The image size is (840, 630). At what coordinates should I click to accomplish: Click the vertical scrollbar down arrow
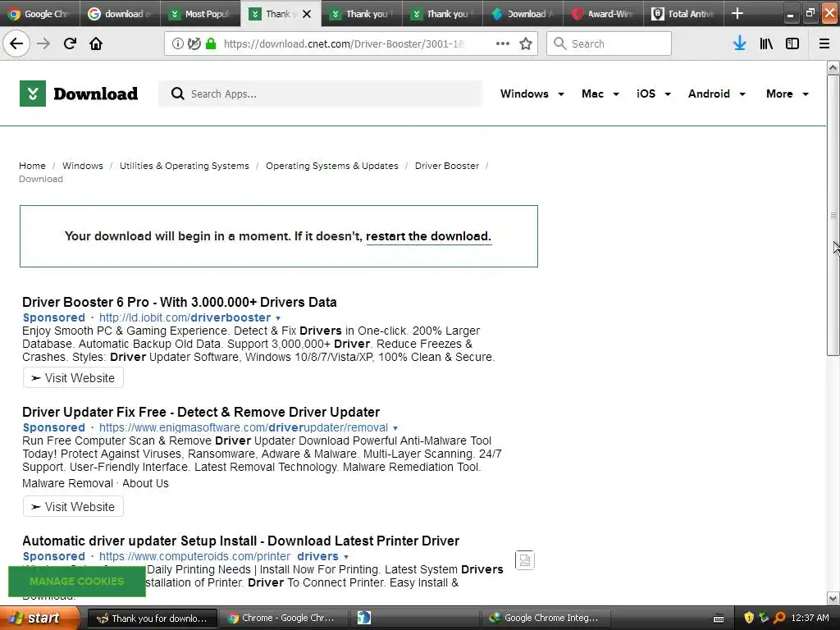833,598
